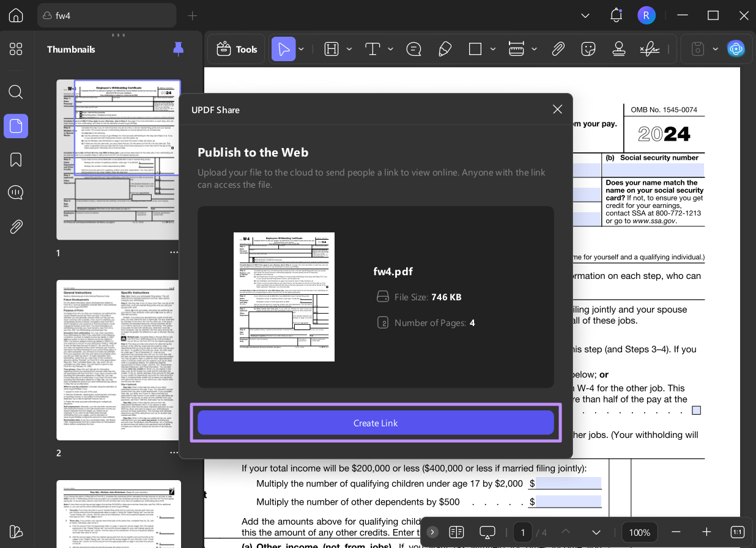Open the signature tool

pos(649,48)
